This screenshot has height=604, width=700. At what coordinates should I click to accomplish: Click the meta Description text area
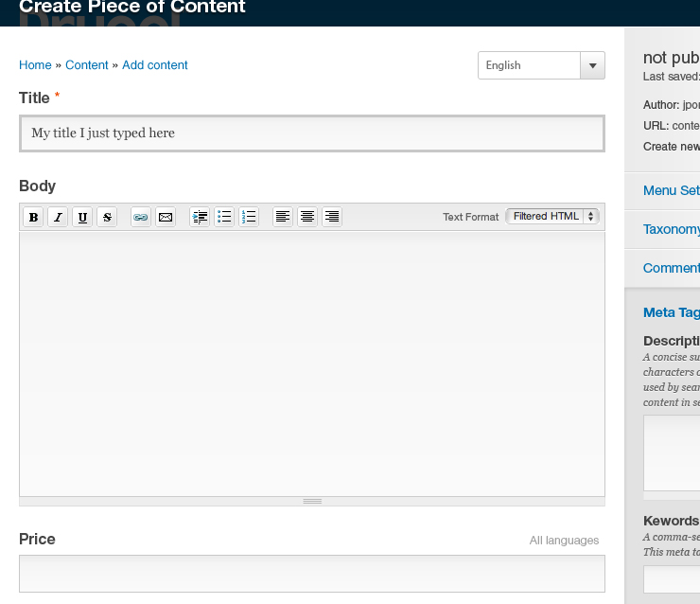pyautogui.click(x=672, y=453)
